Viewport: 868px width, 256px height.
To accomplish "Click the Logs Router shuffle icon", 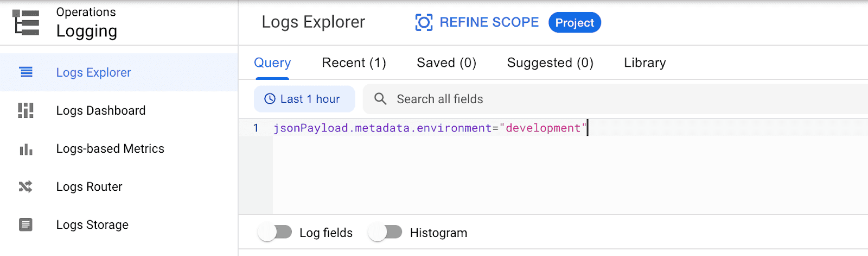I will [x=26, y=186].
